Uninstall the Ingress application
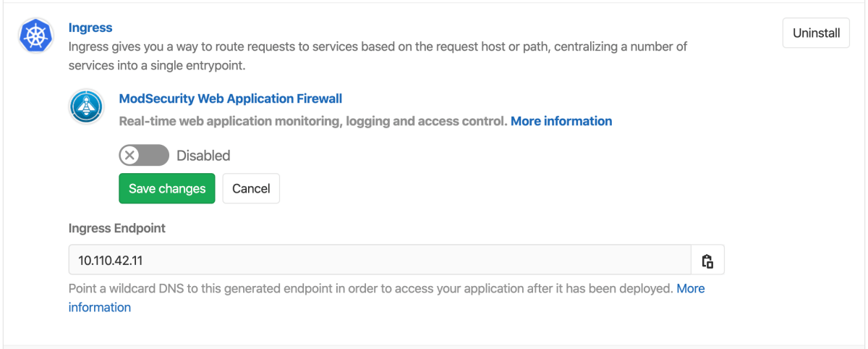Image resolution: width=868 pixels, height=349 pixels. tap(816, 33)
